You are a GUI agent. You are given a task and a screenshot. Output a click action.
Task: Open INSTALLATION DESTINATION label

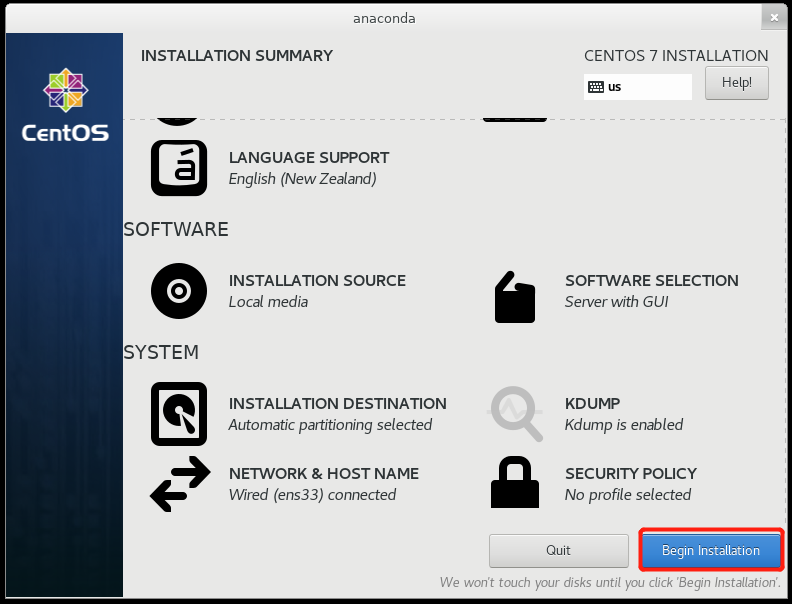coord(337,404)
